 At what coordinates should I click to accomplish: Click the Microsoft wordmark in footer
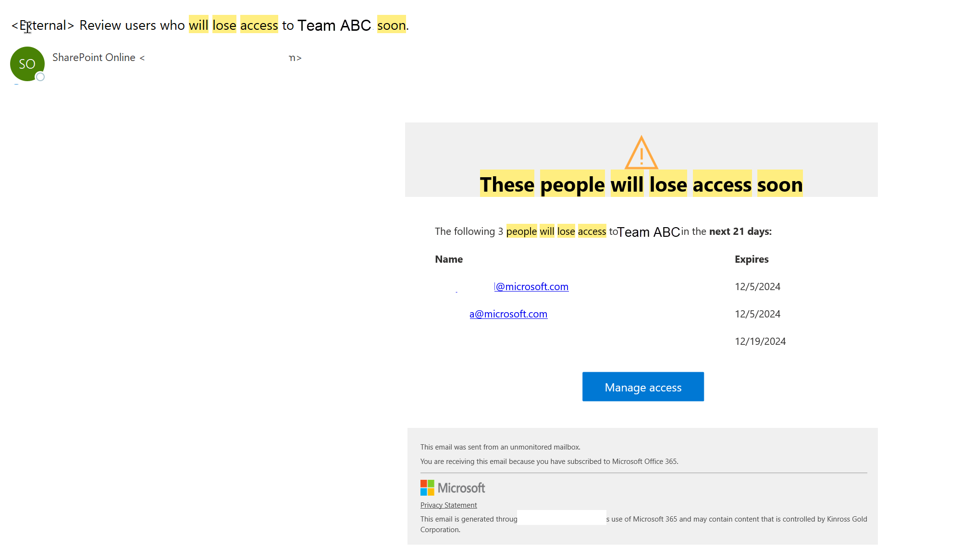461,488
